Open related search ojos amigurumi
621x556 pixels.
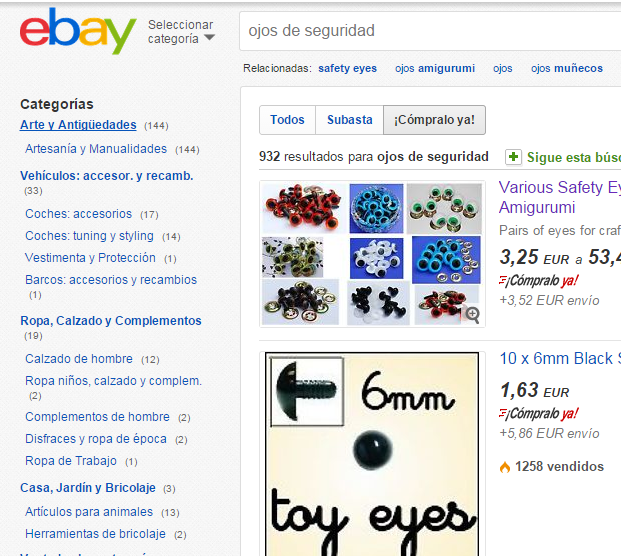434,68
